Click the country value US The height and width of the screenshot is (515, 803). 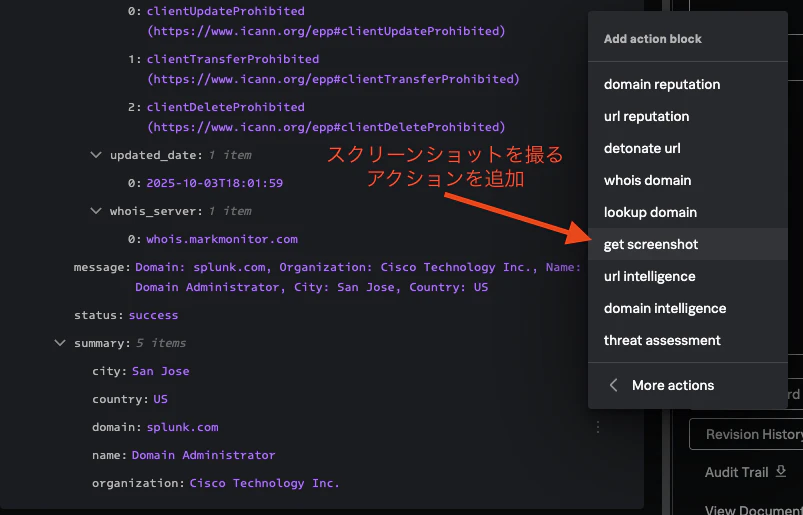tap(160, 399)
